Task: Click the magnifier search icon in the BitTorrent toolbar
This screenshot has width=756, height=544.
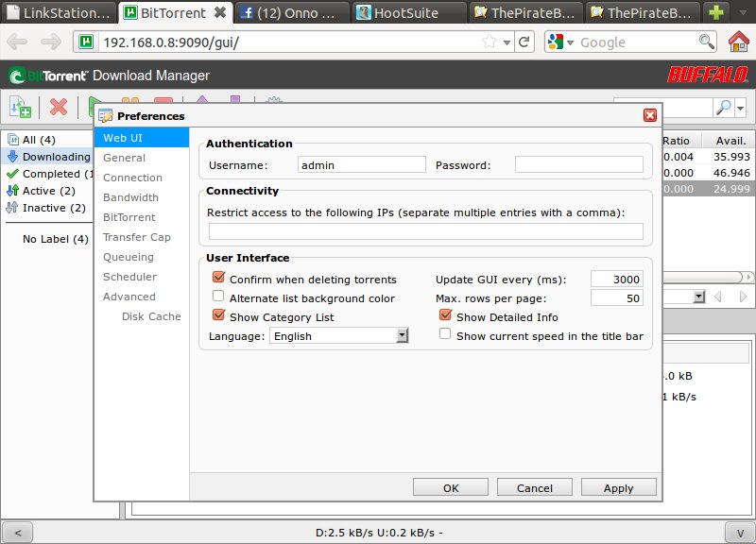Action: point(723,108)
